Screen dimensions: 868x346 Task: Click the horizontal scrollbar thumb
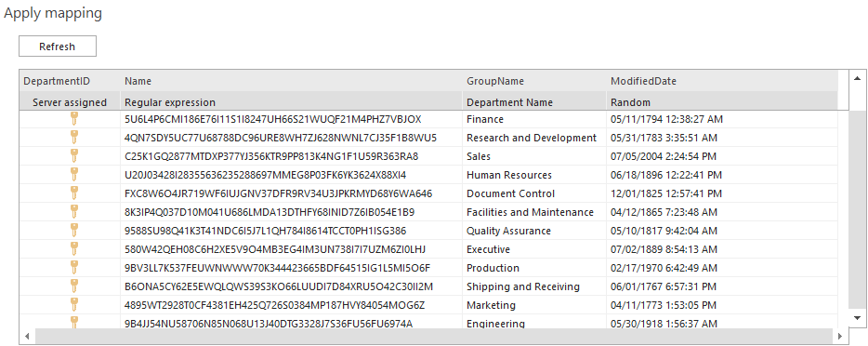(x=433, y=336)
